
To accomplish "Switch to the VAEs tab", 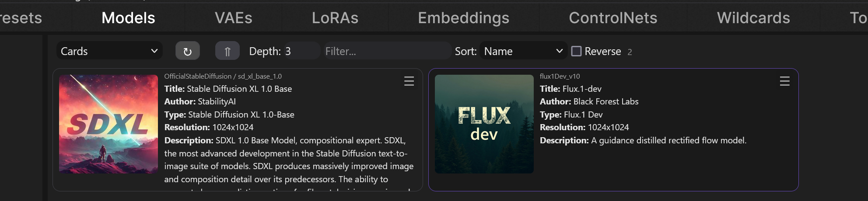I will click(x=233, y=18).
